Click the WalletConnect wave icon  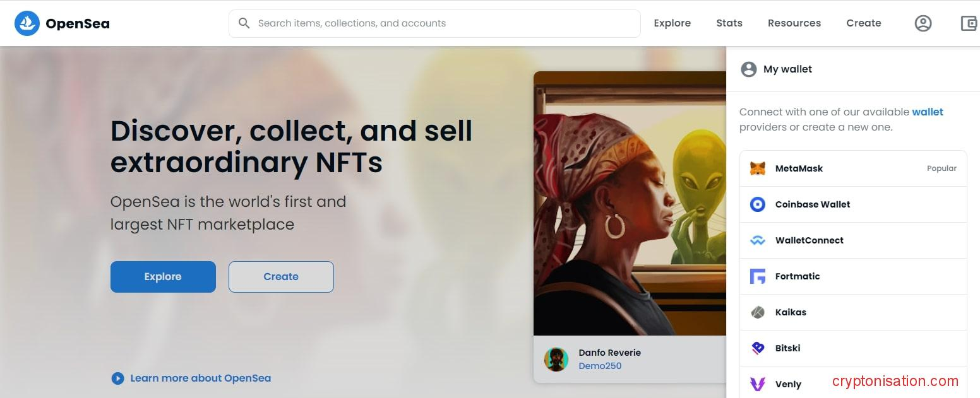coord(757,240)
